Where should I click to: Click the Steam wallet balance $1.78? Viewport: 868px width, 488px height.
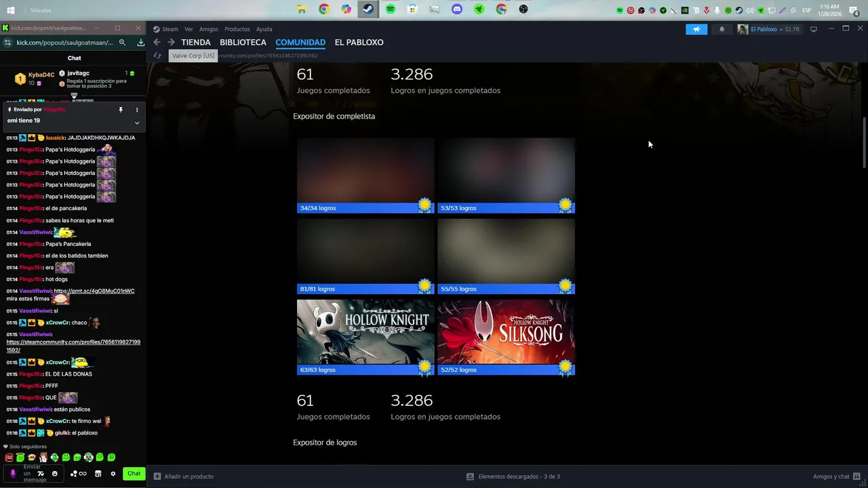pyautogui.click(x=792, y=29)
